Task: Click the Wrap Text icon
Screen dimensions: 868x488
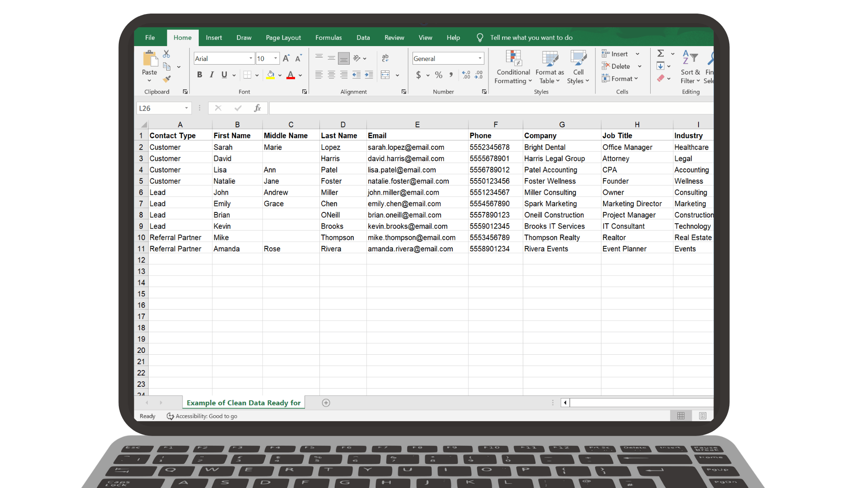Action: 385,58
